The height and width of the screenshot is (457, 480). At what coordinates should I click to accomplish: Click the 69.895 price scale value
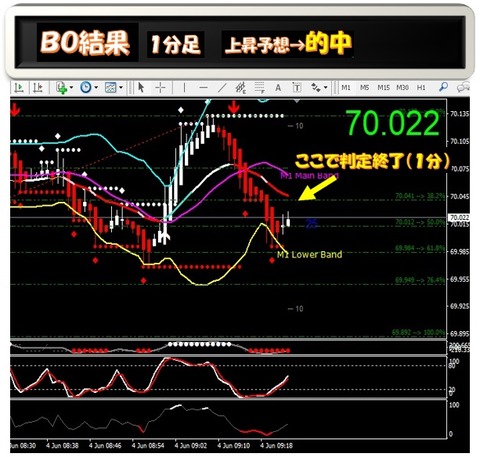tap(460, 334)
